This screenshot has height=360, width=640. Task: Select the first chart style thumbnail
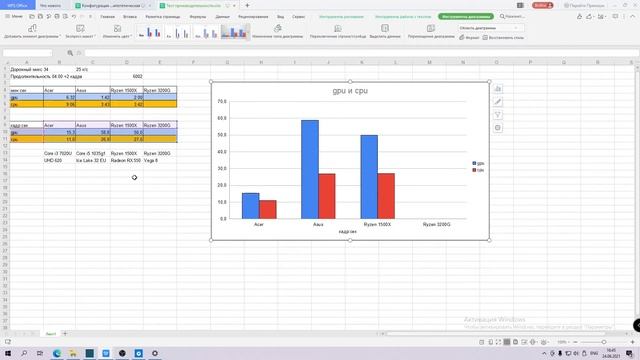point(150,32)
